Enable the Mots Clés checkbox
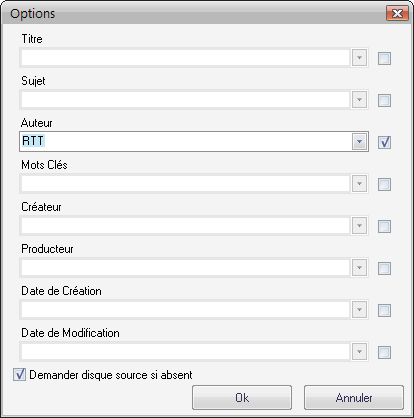 (x=384, y=184)
